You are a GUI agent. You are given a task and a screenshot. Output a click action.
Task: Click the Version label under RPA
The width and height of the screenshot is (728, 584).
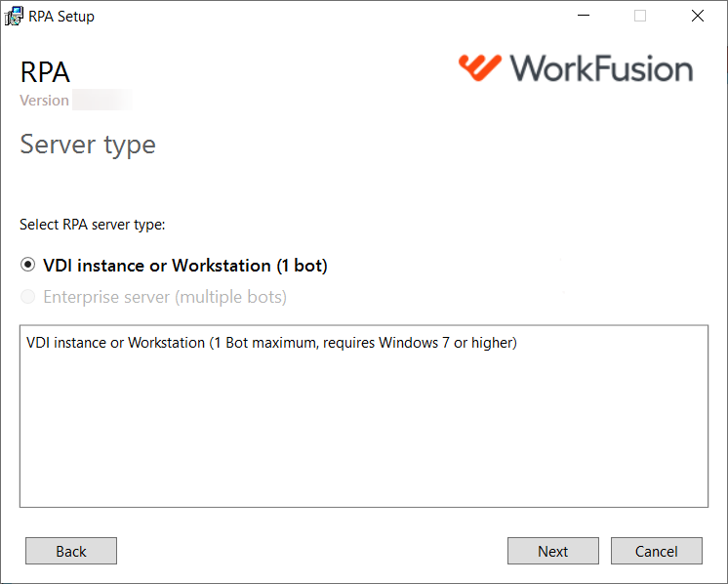click(45, 101)
